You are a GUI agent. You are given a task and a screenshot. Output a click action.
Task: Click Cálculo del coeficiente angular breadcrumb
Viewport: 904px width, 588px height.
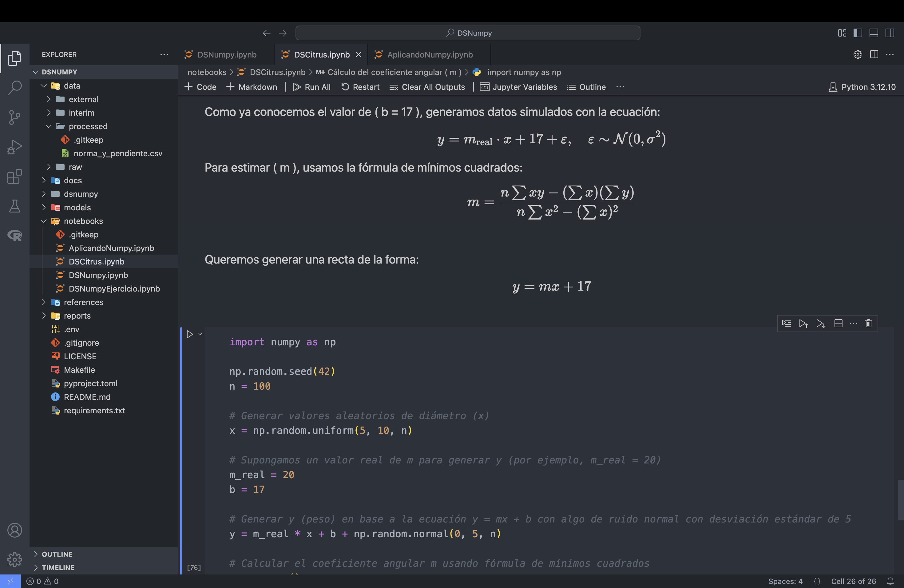(394, 72)
